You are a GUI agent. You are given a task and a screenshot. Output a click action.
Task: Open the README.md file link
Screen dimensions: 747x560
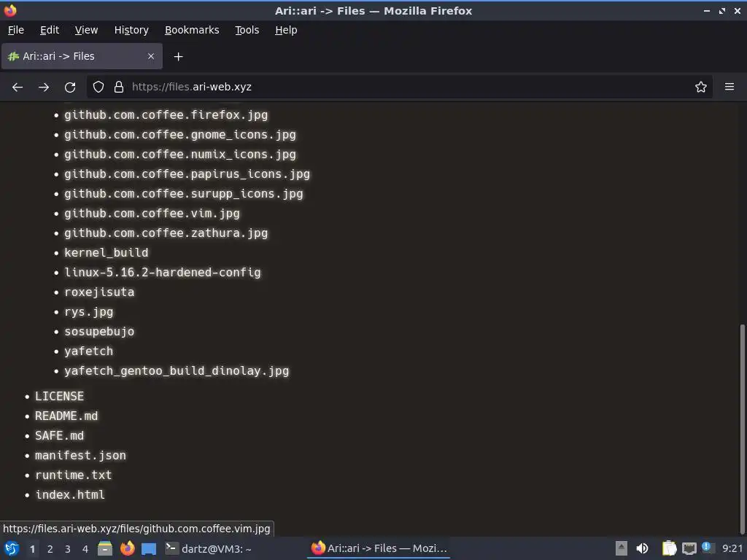pos(66,416)
